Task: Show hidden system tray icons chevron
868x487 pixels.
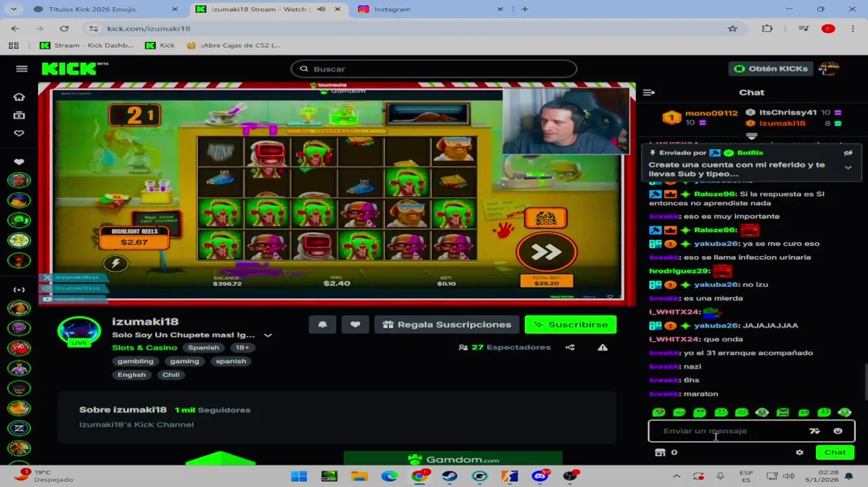Action: coord(677,476)
